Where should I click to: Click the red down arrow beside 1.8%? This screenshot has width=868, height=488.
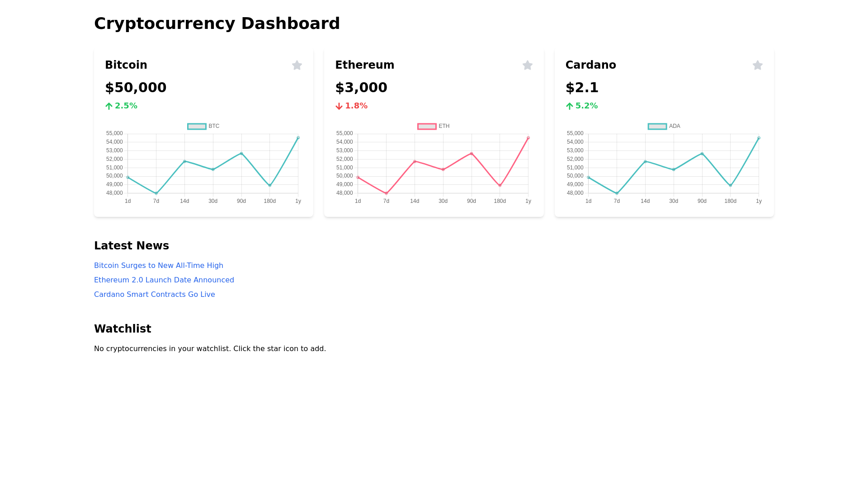click(x=339, y=106)
